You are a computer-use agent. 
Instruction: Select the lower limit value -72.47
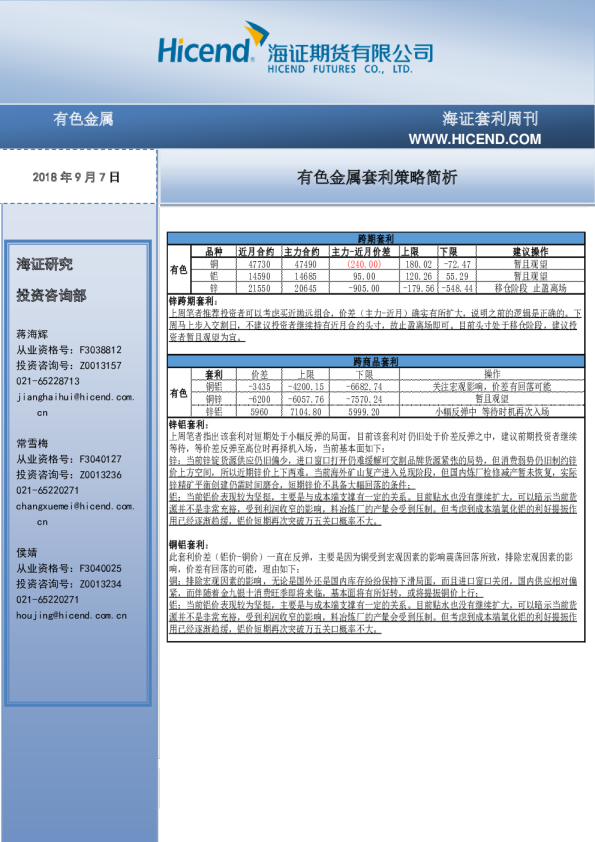457,264
